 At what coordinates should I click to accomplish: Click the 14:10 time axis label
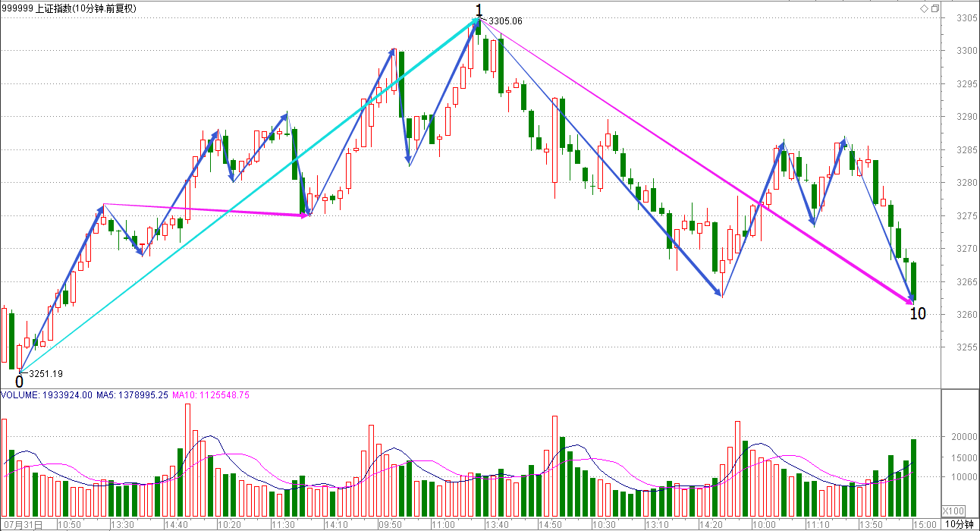[x=336, y=524]
